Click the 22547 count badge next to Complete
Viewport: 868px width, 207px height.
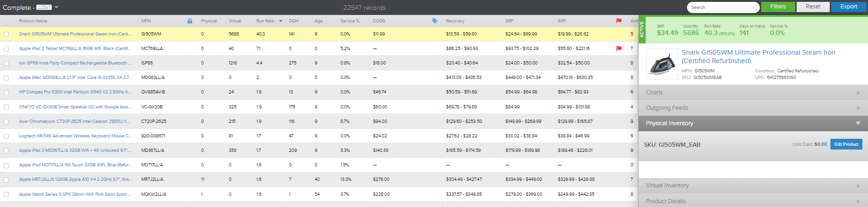tap(44, 7)
